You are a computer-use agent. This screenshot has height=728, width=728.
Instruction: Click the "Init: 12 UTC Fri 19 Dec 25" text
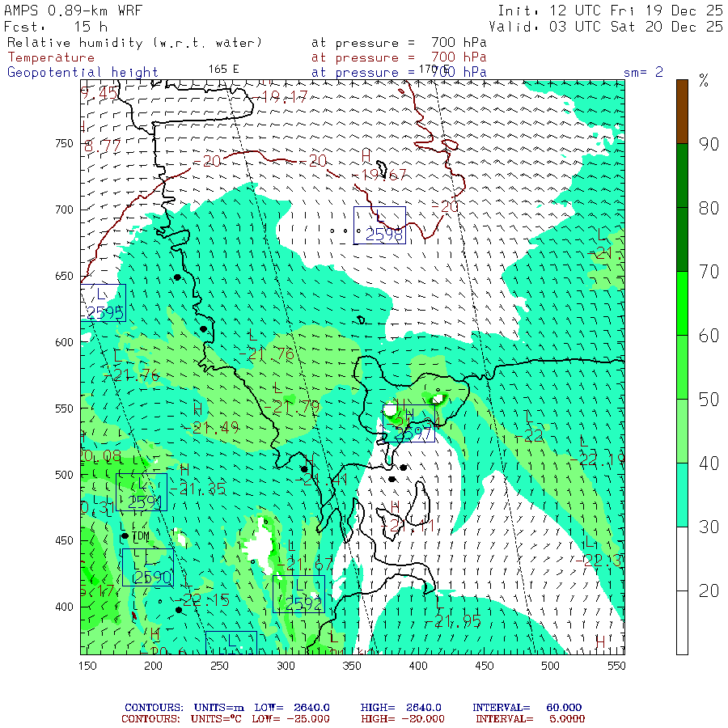pyautogui.click(x=610, y=11)
